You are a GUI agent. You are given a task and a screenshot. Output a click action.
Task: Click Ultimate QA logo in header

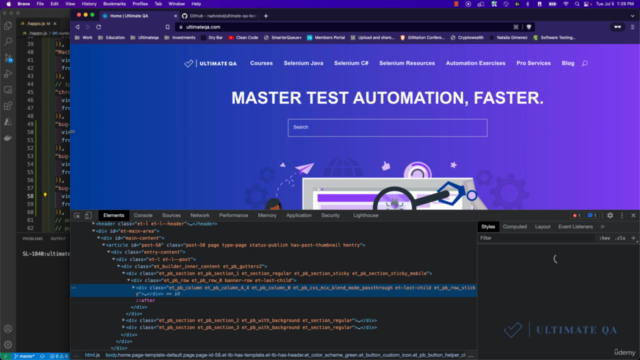pyautogui.click(x=210, y=64)
